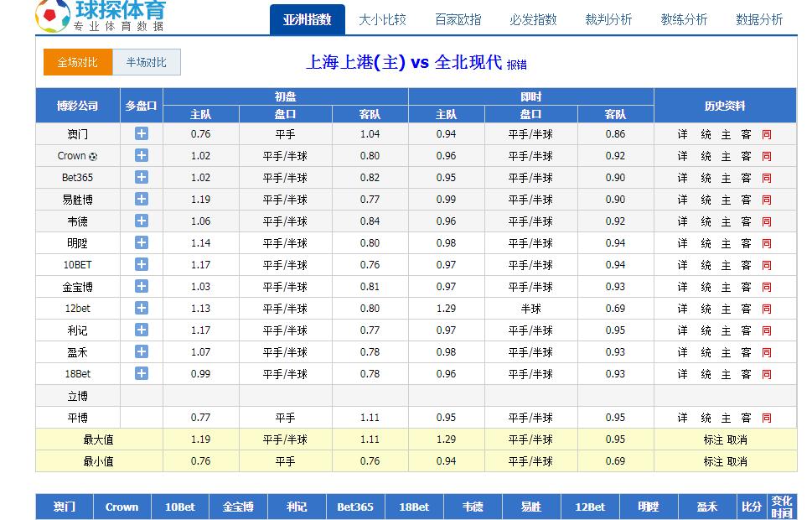Open 统 statistics for Crown row
This screenshot has width=812, height=520.
pyautogui.click(x=706, y=156)
